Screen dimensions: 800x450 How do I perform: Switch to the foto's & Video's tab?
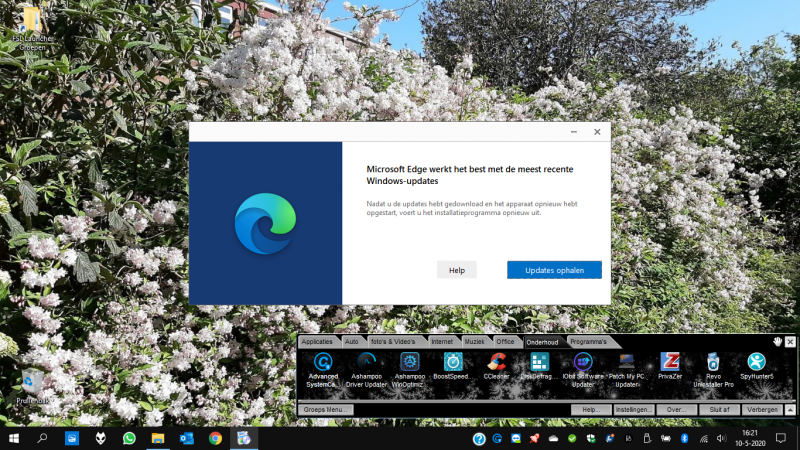pyautogui.click(x=393, y=342)
